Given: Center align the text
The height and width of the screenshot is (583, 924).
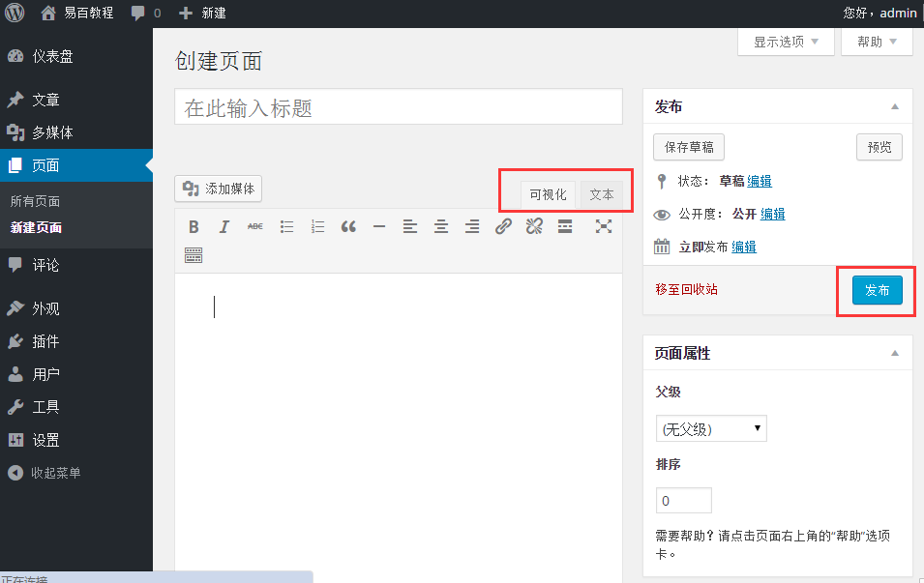Looking at the screenshot, I should click(441, 226).
